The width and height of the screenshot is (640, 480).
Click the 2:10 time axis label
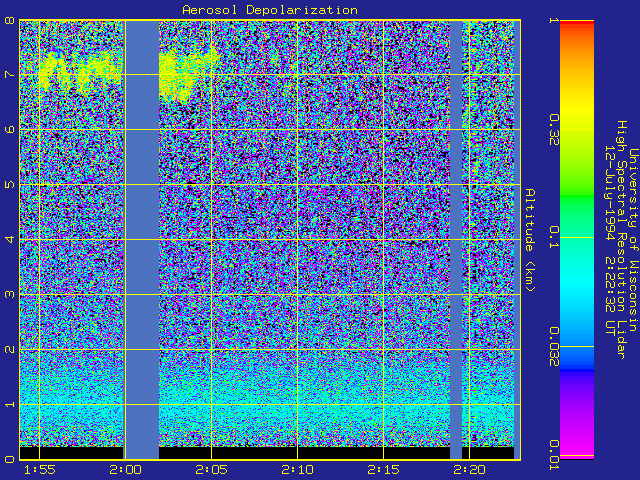pyautogui.click(x=298, y=470)
